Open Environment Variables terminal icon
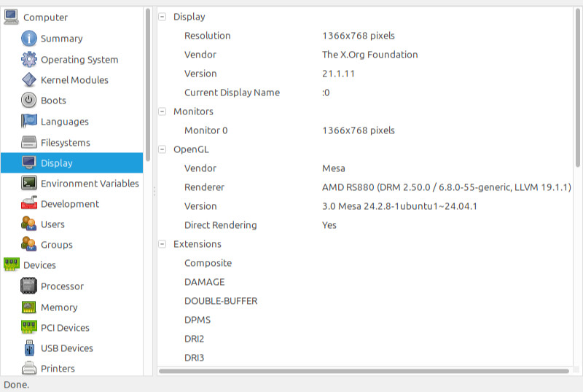This screenshot has height=392, width=583. click(29, 184)
